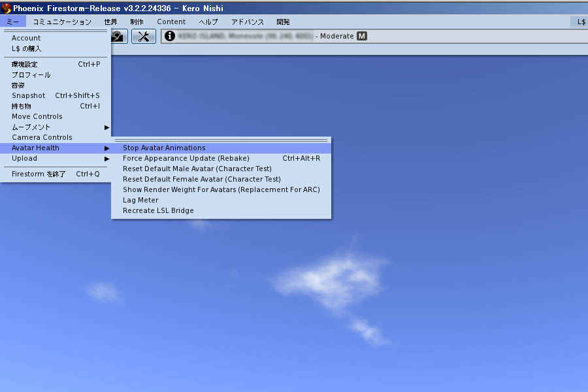Choose Reset Default Male Avatar
The width and height of the screenshot is (588, 392).
pos(221,169)
